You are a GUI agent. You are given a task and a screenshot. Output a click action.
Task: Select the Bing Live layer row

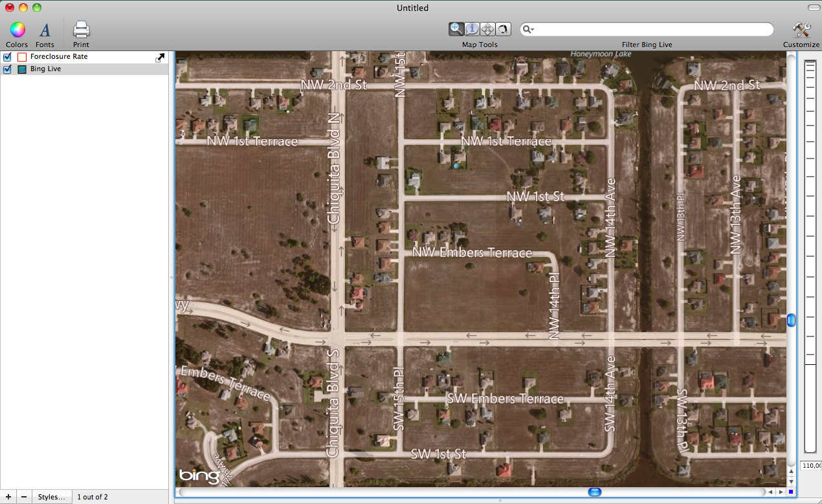84,69
